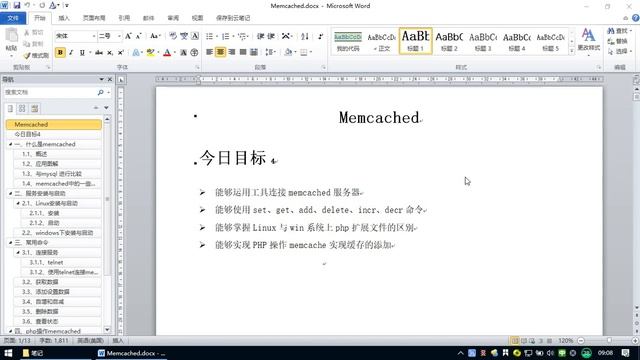Open the font size dropdown

pos(119,36)
